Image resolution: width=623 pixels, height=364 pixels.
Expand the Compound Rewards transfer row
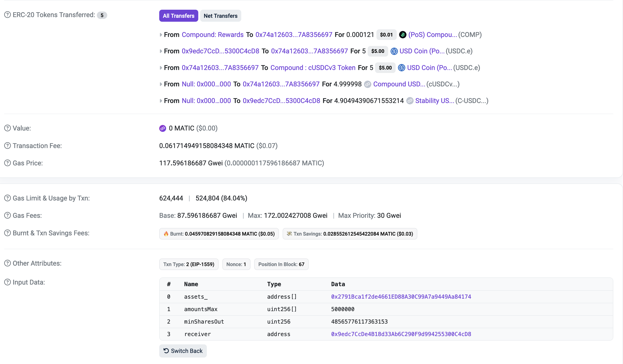point(161,35)
